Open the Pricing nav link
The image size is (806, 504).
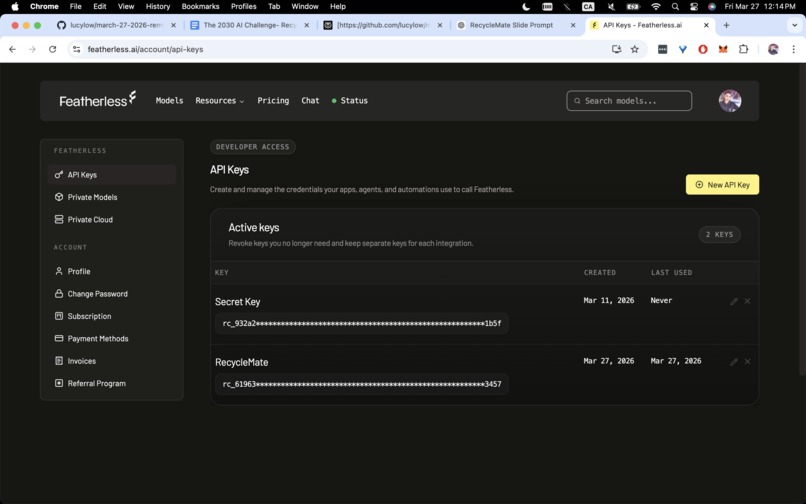(273, 101)
